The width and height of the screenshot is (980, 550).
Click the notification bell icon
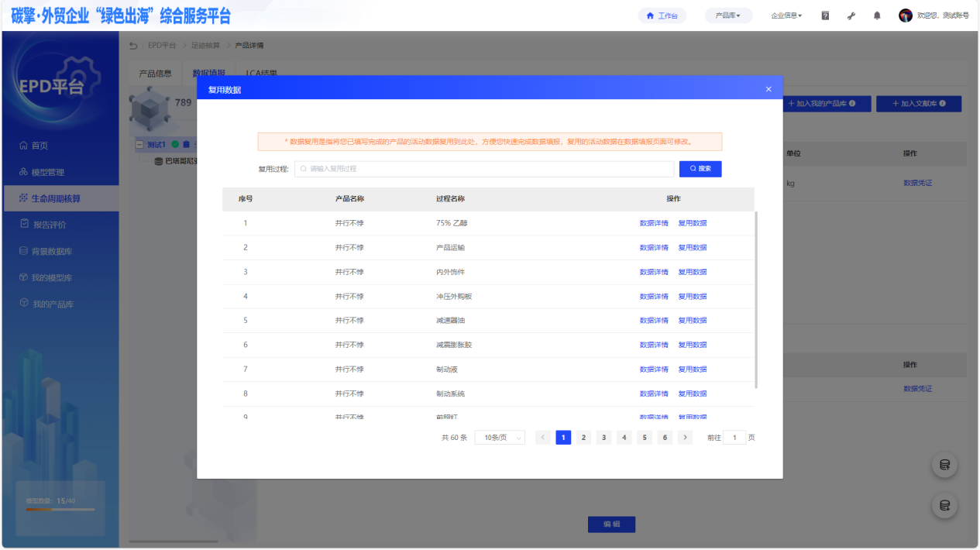click(877, 15)
